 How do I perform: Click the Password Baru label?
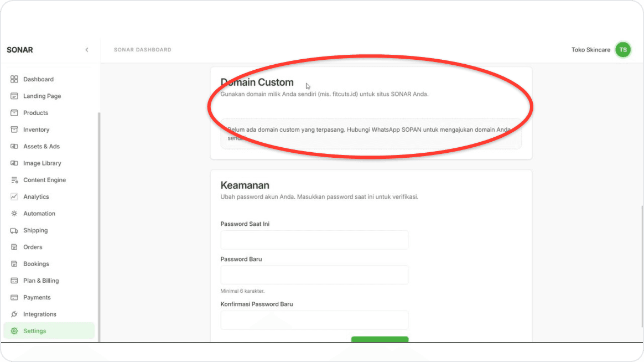241,259
